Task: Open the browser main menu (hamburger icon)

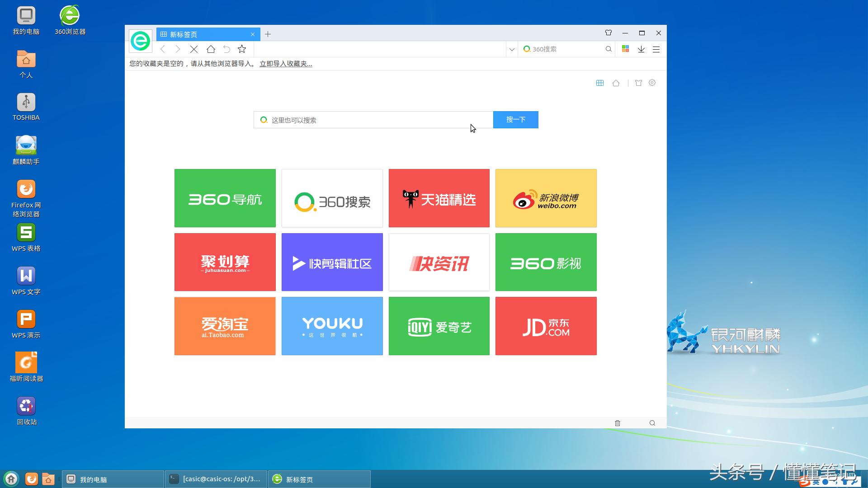Action: tap(656, 49)
